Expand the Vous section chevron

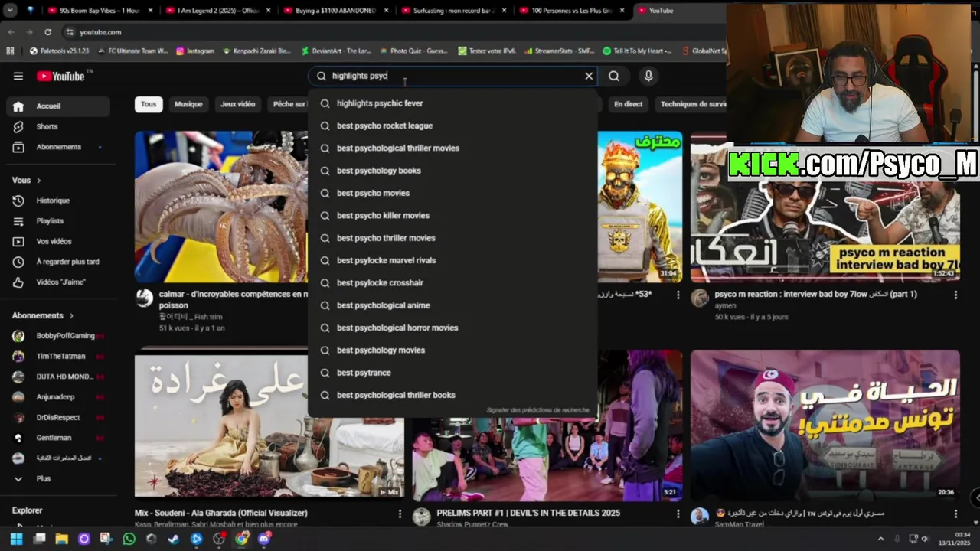pyautogui.click(x=38, y=181)
